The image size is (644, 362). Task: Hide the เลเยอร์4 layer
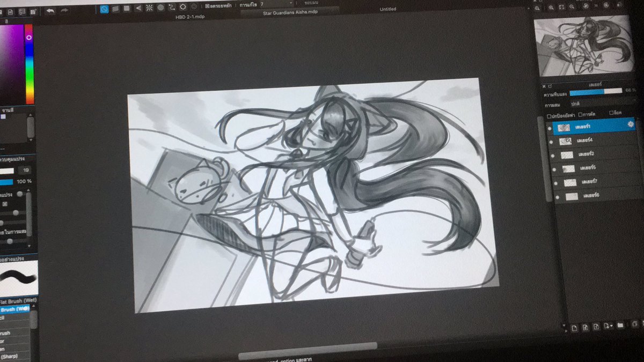click(x=551, y=142)
